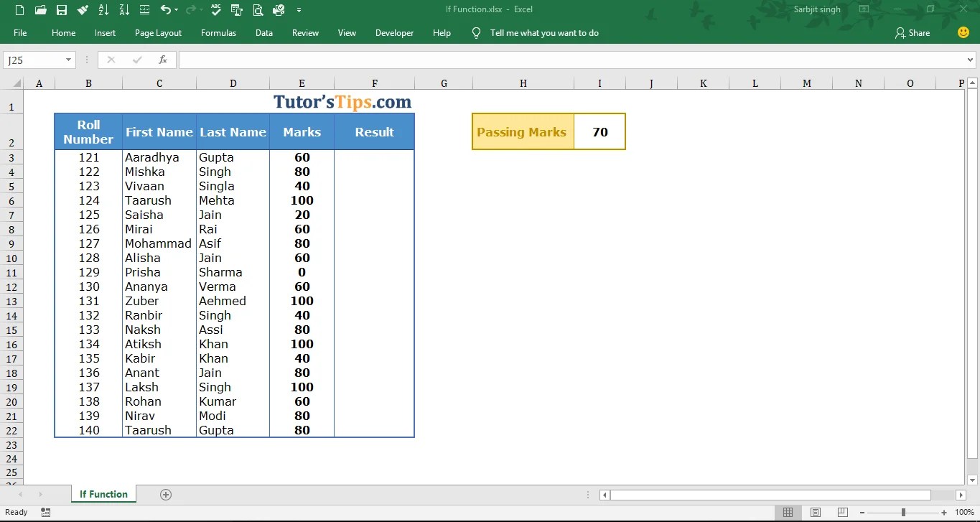Switch to Page Break Preview view icon
Viewport: 980px width, 522px height.
pyautogui.click(x=842, y=511)
